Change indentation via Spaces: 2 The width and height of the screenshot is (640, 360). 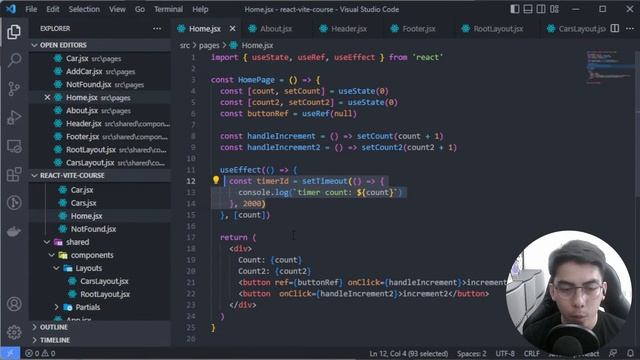471,353
